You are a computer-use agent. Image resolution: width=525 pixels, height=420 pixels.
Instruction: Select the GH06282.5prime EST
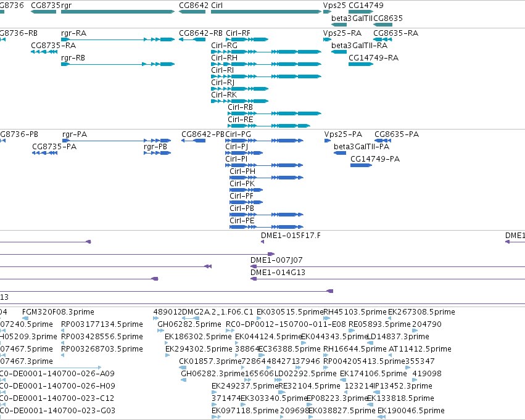[161, 331]
